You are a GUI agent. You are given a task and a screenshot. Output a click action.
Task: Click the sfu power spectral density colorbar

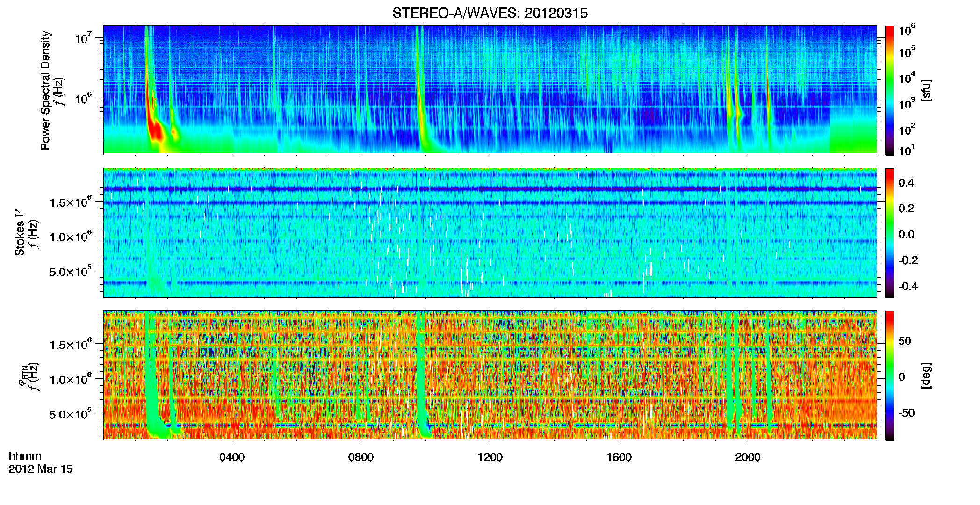click(x=890, y=90)
